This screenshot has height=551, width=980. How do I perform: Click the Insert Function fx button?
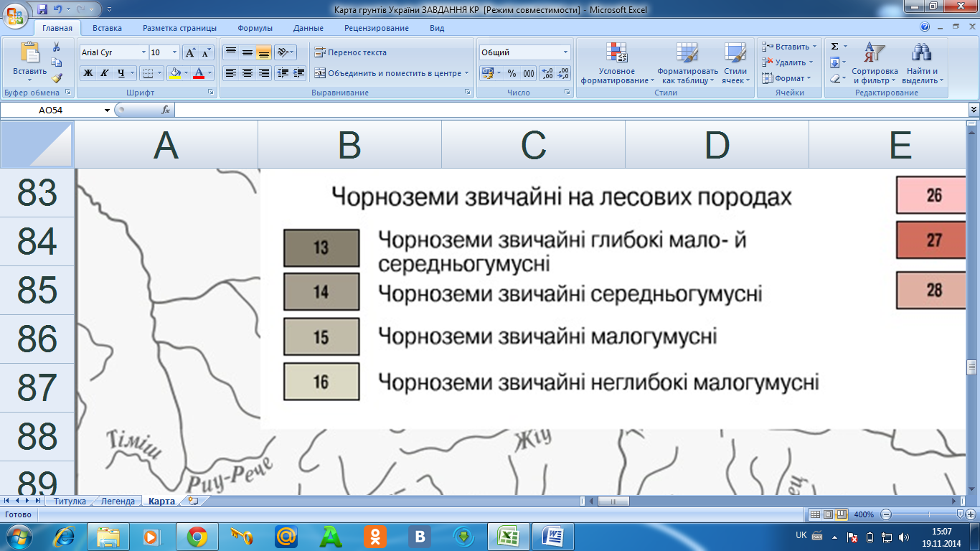(x=166, y=110)
